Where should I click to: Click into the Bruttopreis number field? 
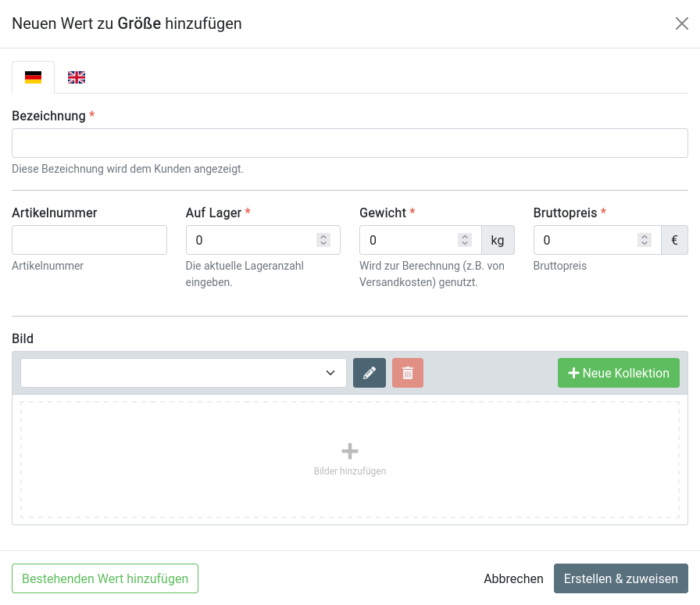click(586, 240)
